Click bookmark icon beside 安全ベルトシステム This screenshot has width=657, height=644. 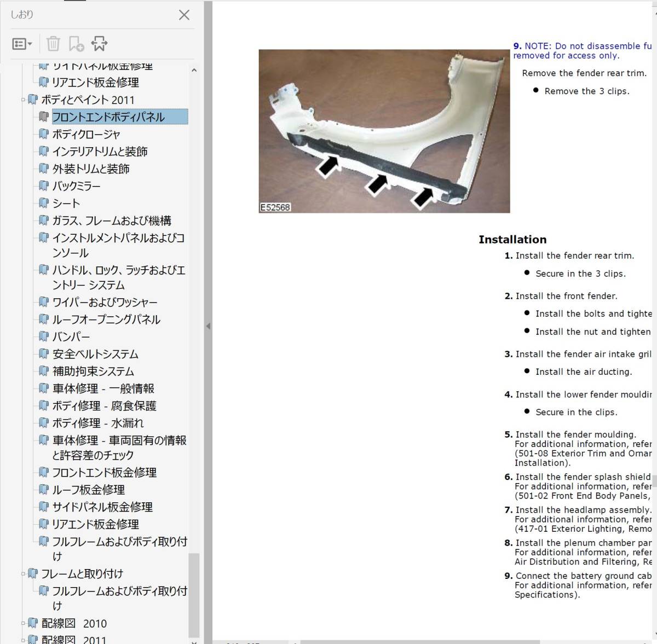point(44,354)
